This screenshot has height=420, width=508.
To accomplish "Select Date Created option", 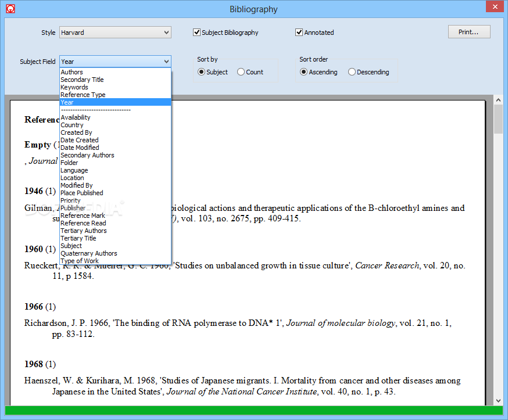I will (115, 140).
